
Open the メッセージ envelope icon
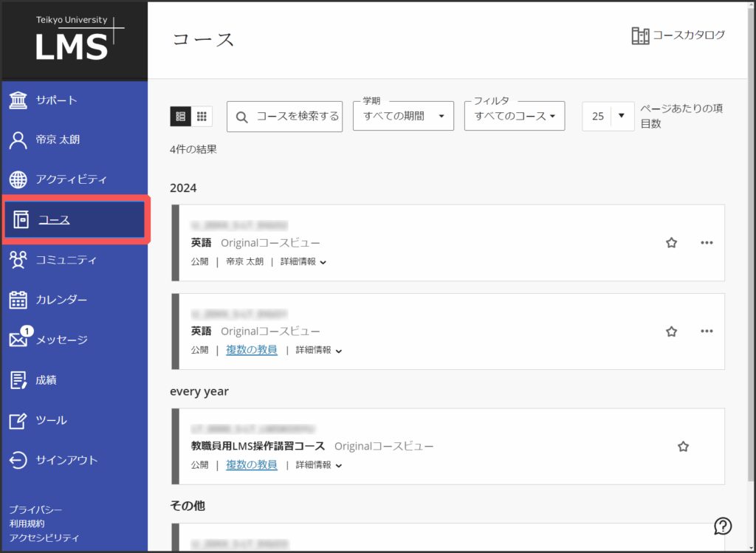(18, 340)
